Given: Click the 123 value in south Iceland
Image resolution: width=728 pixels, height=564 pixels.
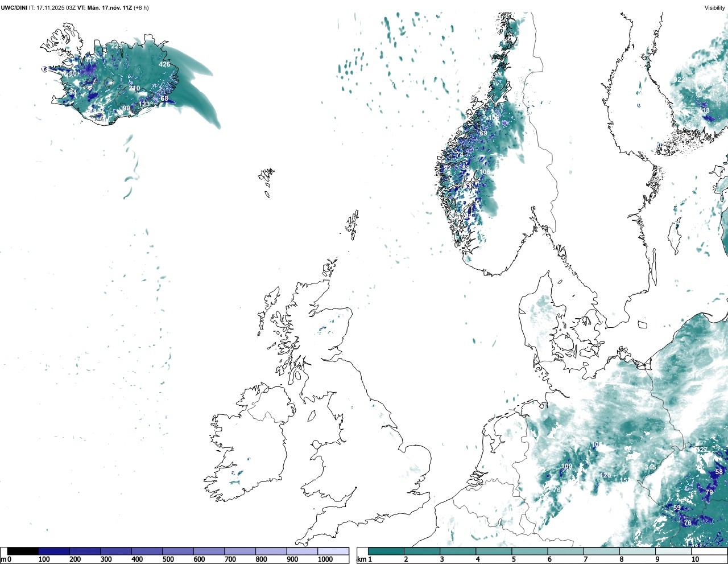Looking at the screenshot, I should 144,104.
